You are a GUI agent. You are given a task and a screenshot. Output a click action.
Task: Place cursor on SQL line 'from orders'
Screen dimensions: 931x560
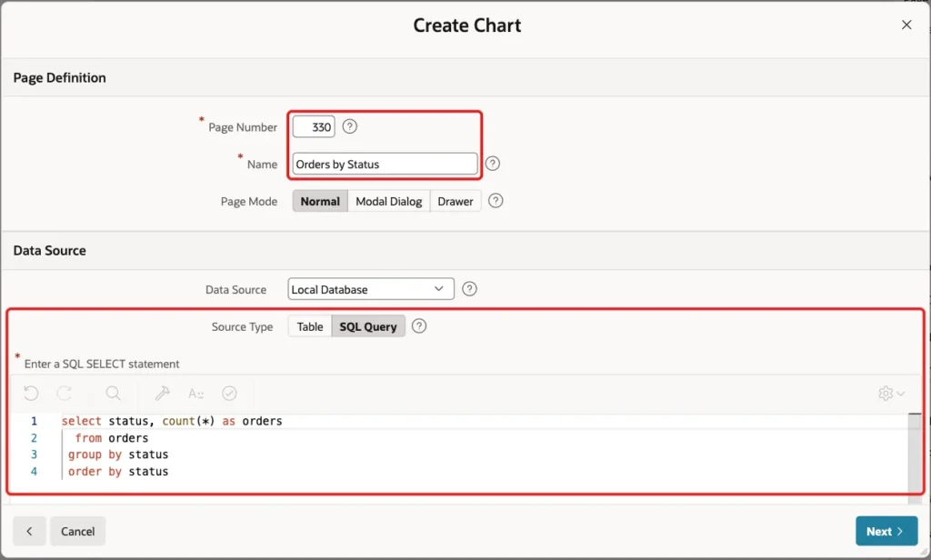[x=112, y=437]
